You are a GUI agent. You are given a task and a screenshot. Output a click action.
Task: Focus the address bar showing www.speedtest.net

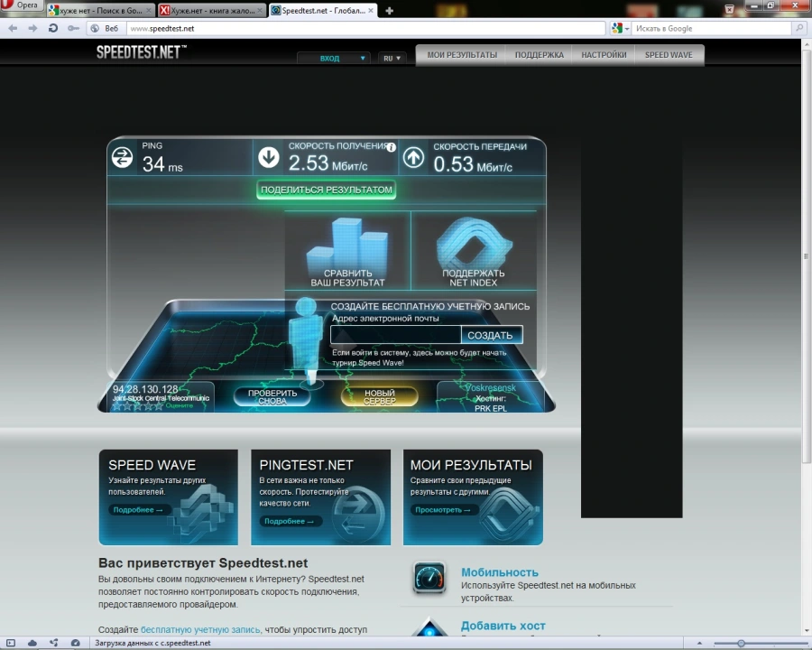pyautogui.click(x=365, y=29)
